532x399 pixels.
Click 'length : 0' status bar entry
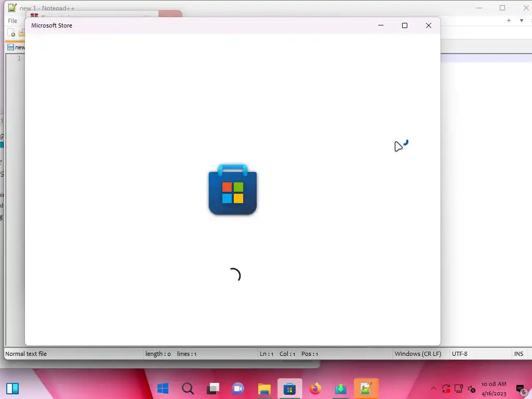(x=158, y=353)
